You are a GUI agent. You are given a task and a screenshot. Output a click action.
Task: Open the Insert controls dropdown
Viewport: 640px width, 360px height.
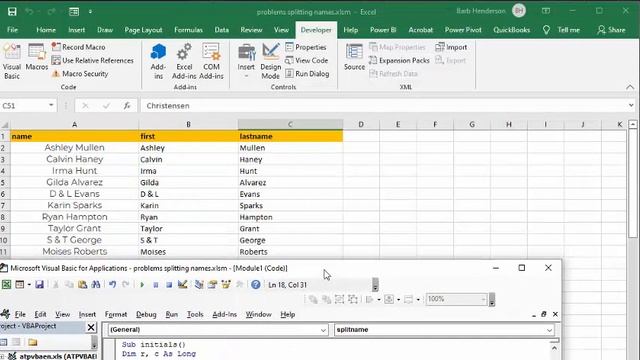point(246,61)
